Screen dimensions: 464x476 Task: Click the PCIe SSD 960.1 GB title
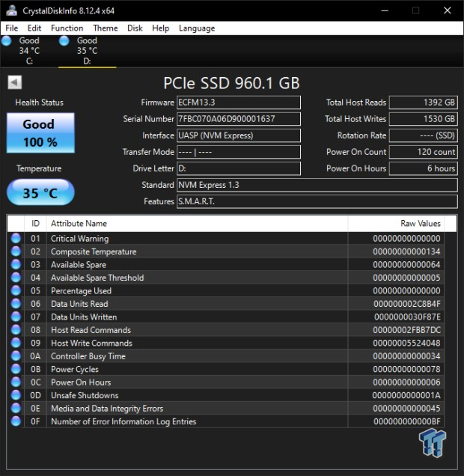click(x=231, y=83)
